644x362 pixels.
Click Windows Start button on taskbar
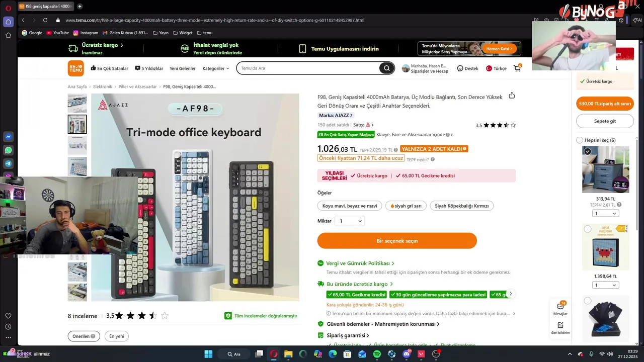point(208,354)
